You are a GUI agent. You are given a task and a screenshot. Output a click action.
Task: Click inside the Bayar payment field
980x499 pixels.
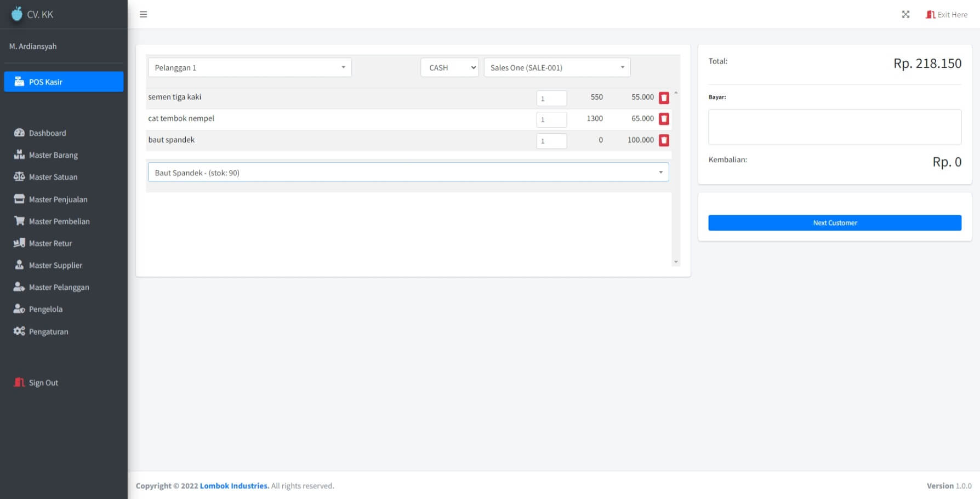[834, 127]
